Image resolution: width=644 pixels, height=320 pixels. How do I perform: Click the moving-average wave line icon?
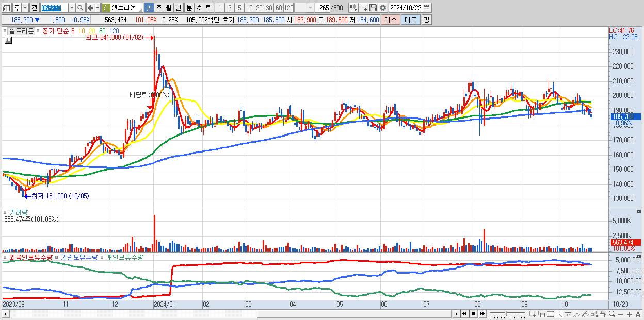(x=568, y=314)
